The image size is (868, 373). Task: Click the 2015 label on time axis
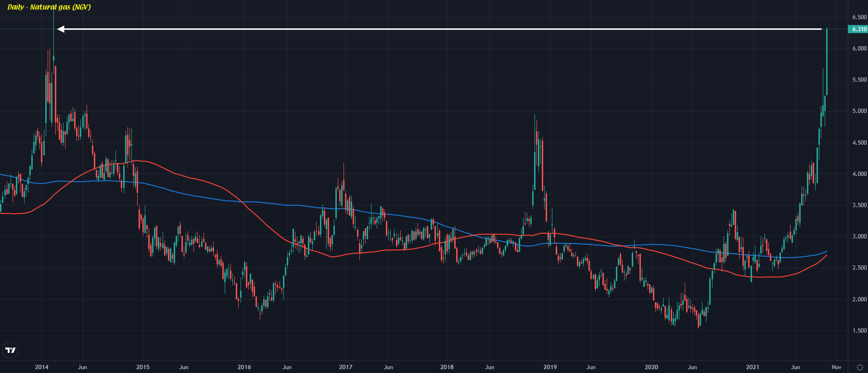(143, 367)
